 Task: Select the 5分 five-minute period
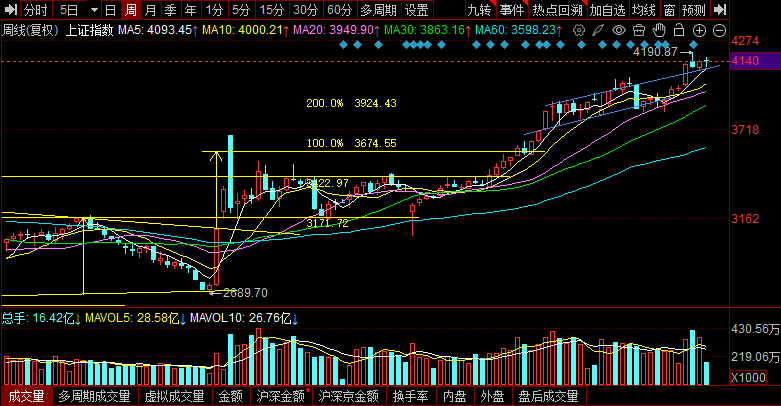point(242,10)
